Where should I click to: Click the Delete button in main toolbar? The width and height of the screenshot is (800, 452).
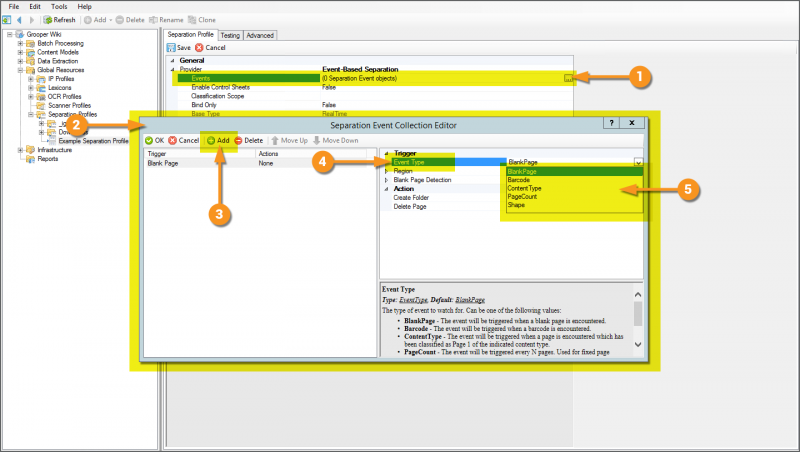pyautogui.click(x=130, y=20)
